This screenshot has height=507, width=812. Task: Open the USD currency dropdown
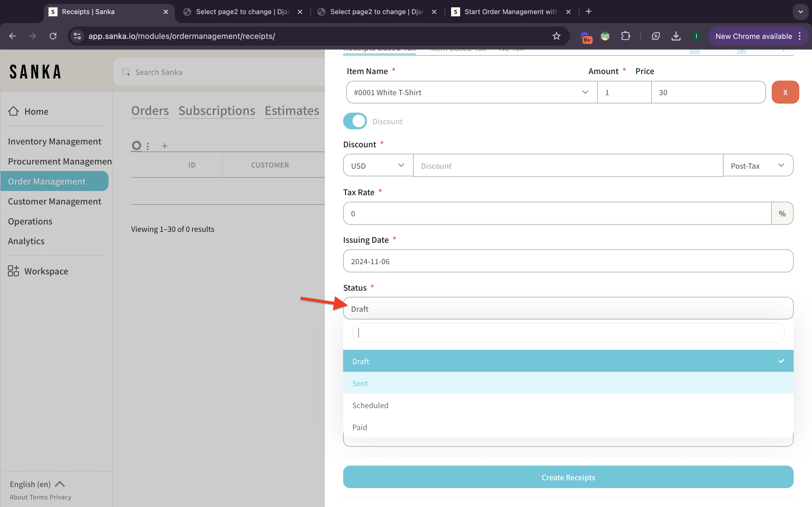click(x=378, y=165)
